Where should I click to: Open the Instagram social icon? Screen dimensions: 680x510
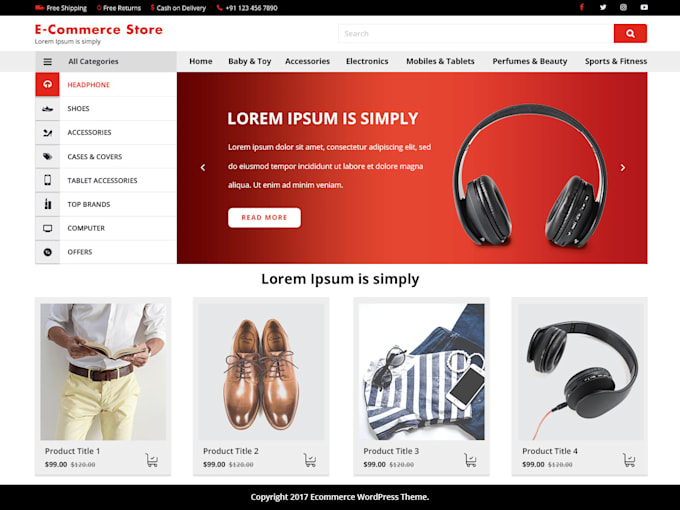tap(623, 7)
